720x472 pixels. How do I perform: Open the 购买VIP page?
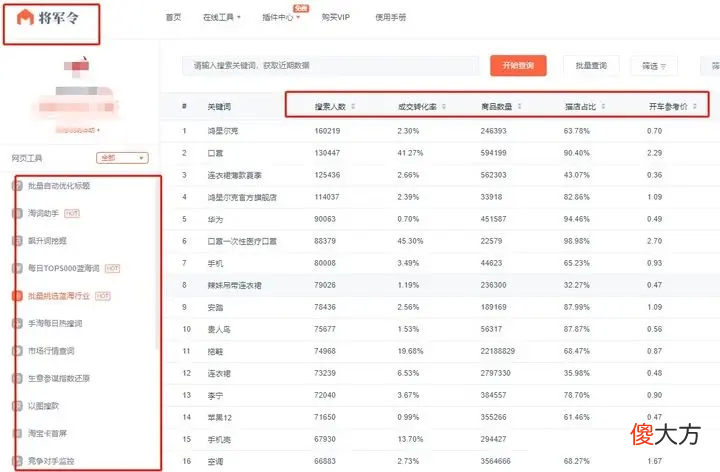point(336,17)
